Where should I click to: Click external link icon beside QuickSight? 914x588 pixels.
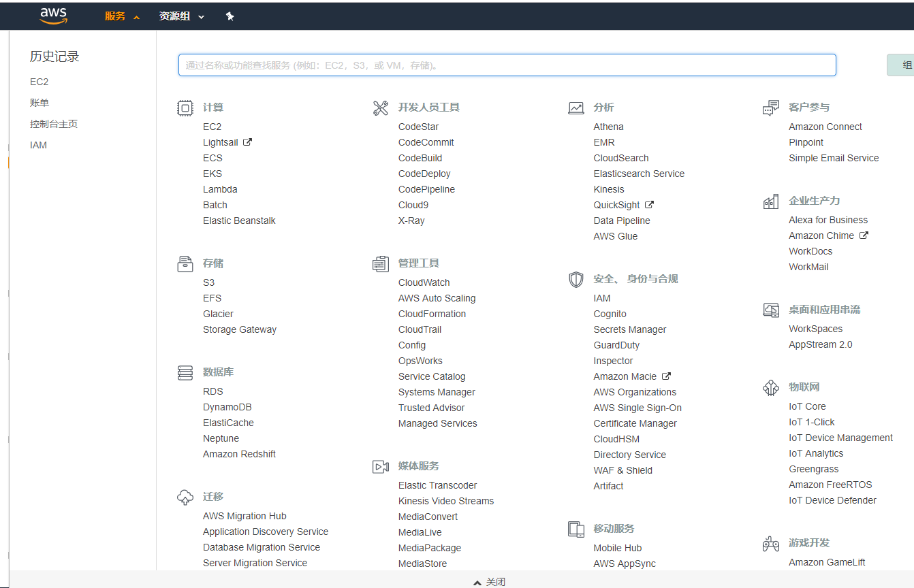pyautogui.click(x=650, y=205)
